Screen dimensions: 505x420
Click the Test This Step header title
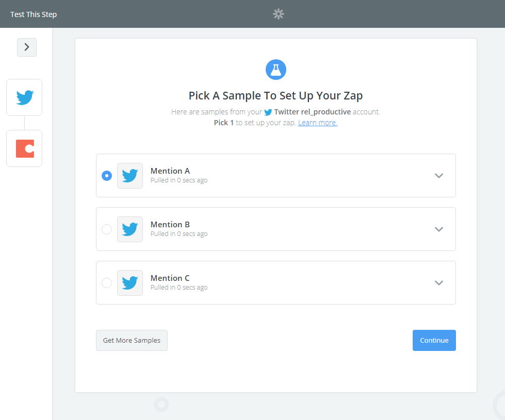coord(34,14)
